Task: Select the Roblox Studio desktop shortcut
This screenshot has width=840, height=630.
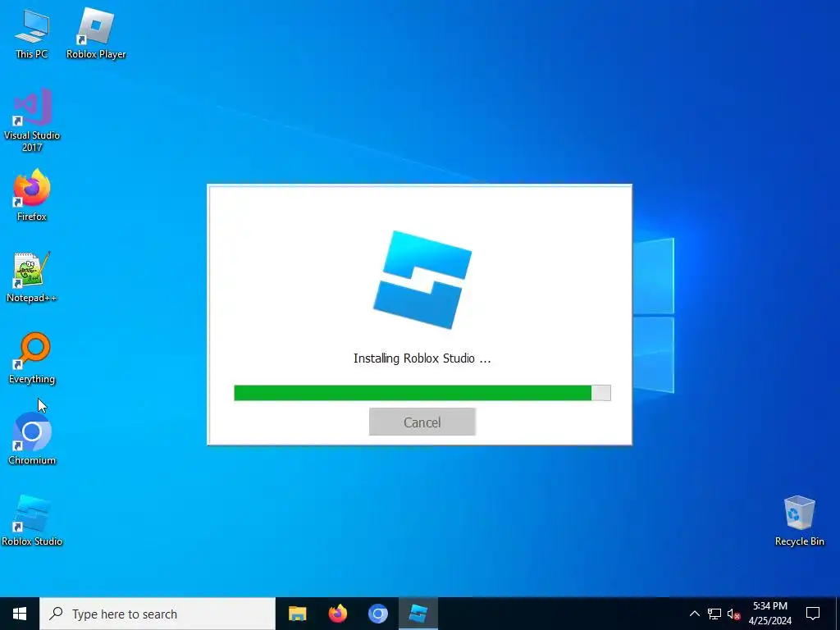Action: click(x=32, y=520)
